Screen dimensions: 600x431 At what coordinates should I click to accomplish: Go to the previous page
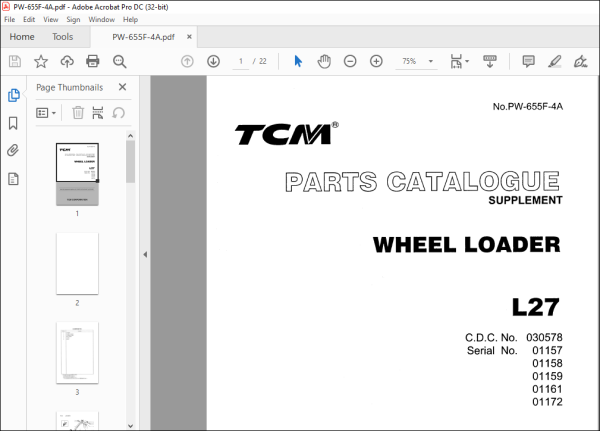187,61
